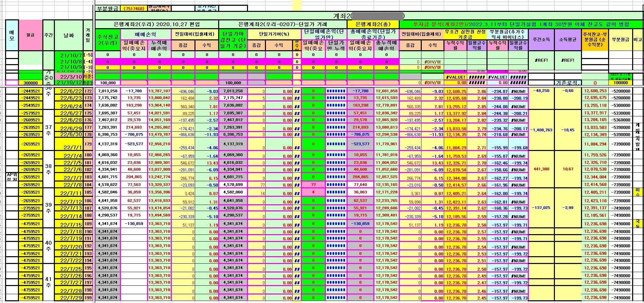Select cumulative profit cell '12,956,210'

(160, 144)
